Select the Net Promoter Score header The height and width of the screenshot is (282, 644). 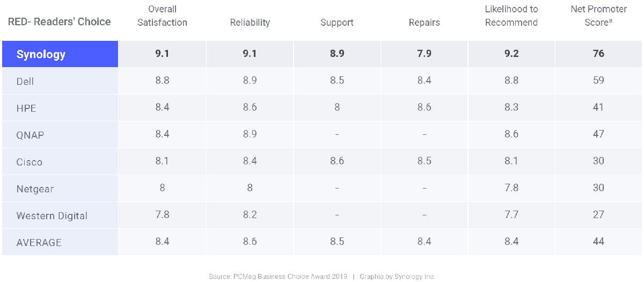pos(598,16)
